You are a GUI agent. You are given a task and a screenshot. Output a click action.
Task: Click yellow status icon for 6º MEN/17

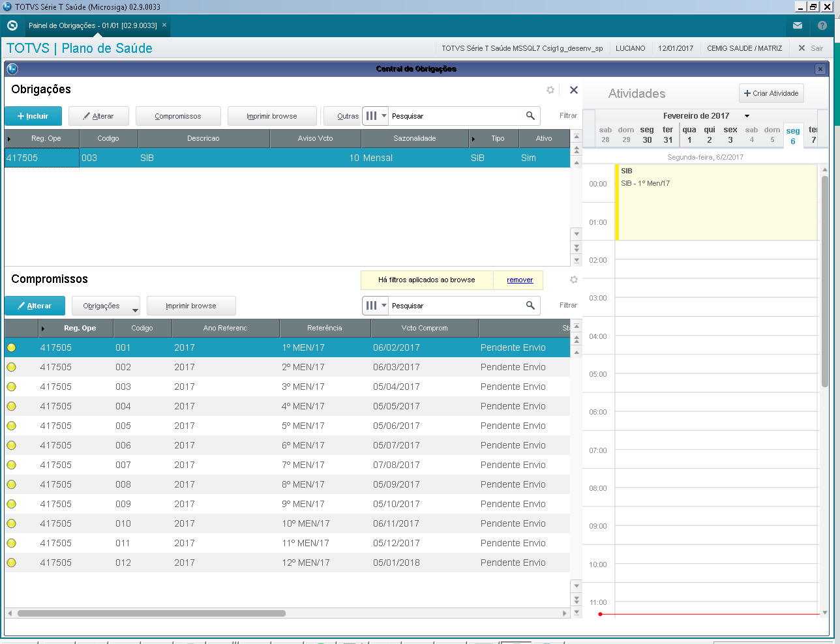point(11,445)
